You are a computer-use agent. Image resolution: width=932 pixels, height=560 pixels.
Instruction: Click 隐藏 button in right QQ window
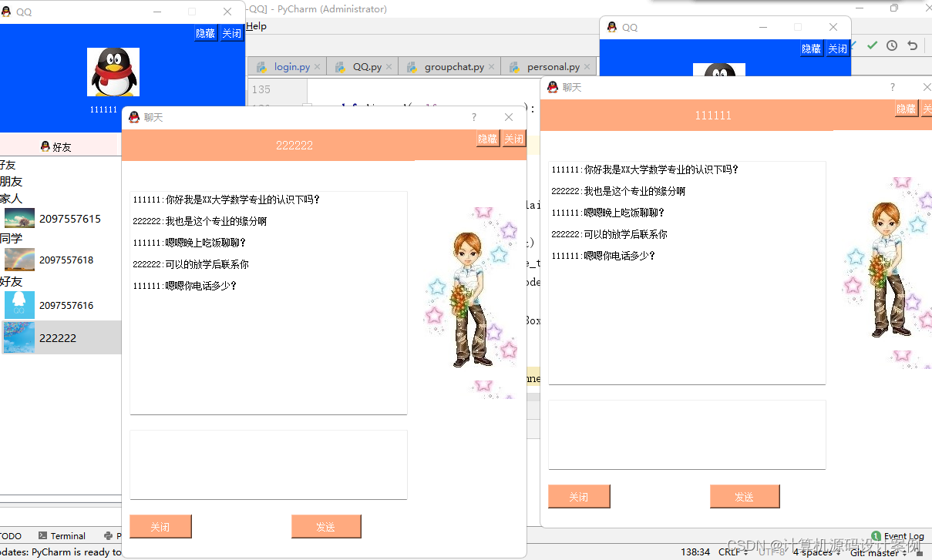click(x=811, y=49)
